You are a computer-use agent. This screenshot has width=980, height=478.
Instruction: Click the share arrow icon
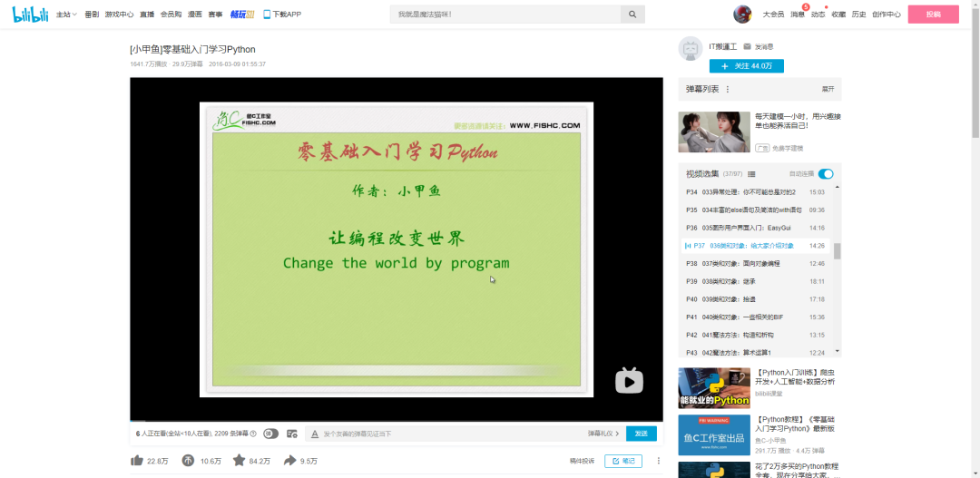point(289,461)
